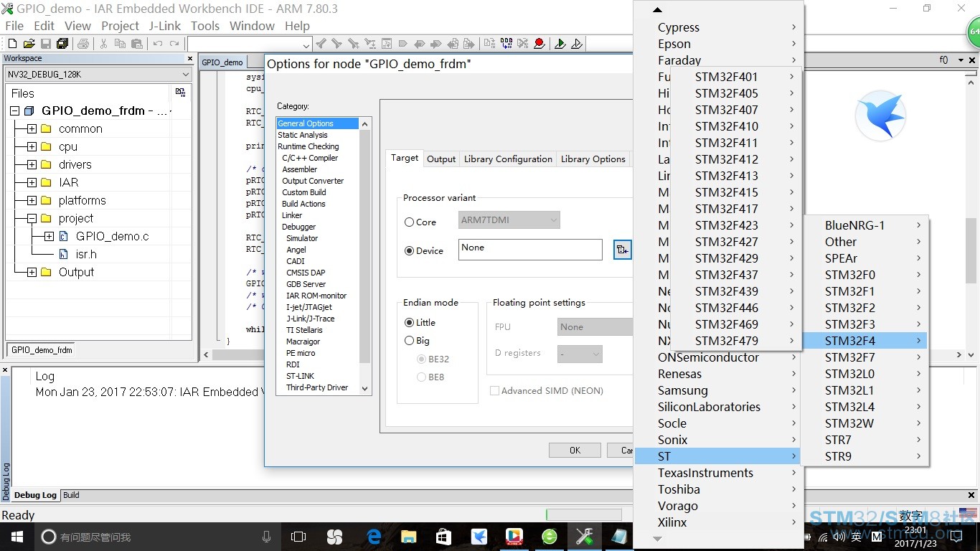
Task: Click the OK button in Options dialog
Action: 575,450
